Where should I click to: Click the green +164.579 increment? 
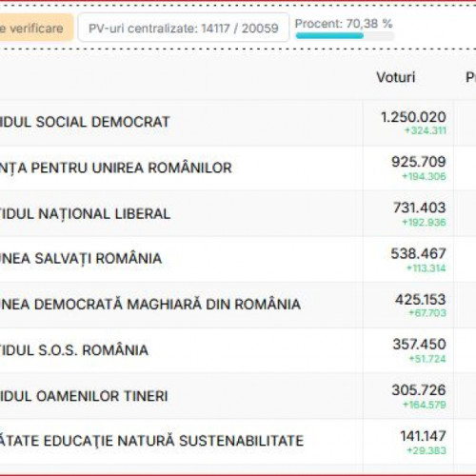[425, 405]
